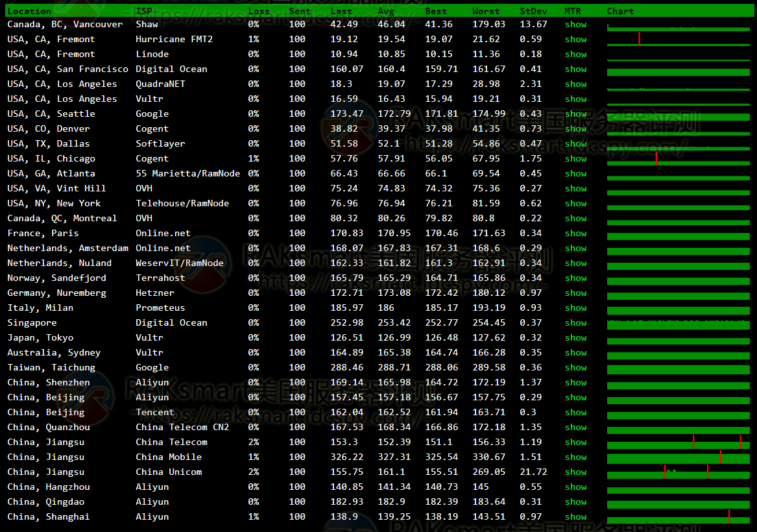The height and width of the screenshot is (532, 757).
Task: Click show for the Beijing Tencent row
Action: click(575, 413)
